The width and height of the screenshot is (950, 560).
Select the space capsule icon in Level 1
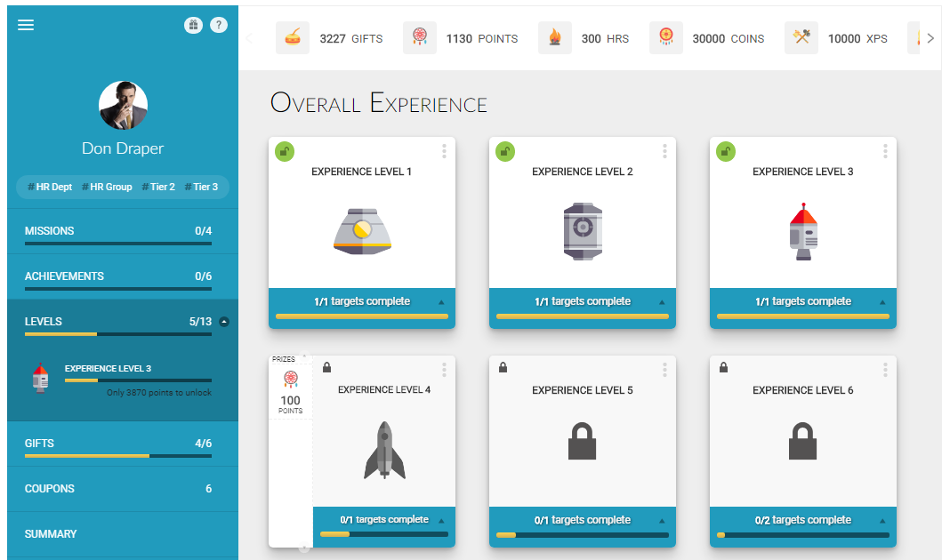click(x=362, y=232)
